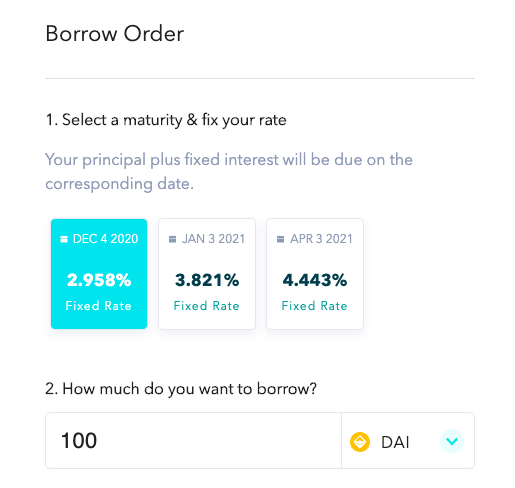Click the 'How much do you want to borrow?' label

tap(181, 389)
